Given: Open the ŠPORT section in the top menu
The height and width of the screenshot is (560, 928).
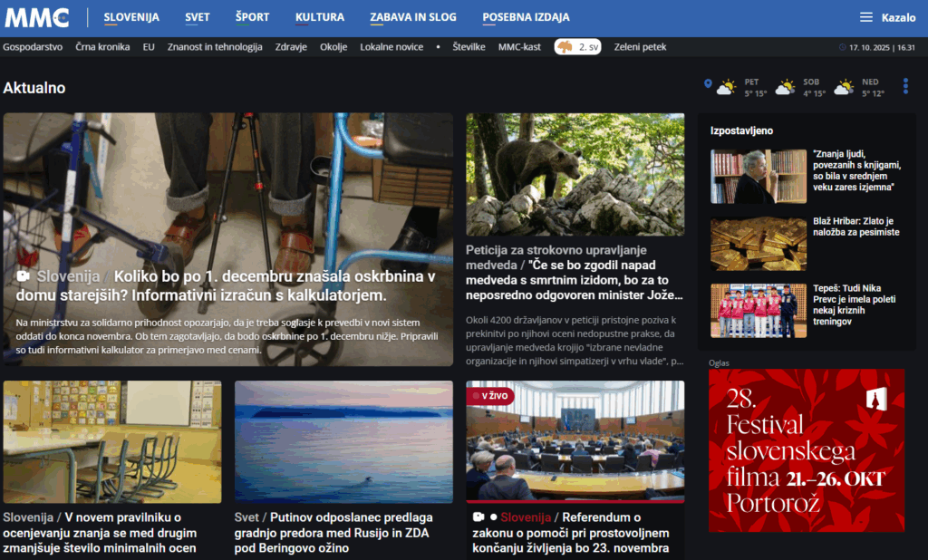Looking at the screenshot, I should click(252, 17).
